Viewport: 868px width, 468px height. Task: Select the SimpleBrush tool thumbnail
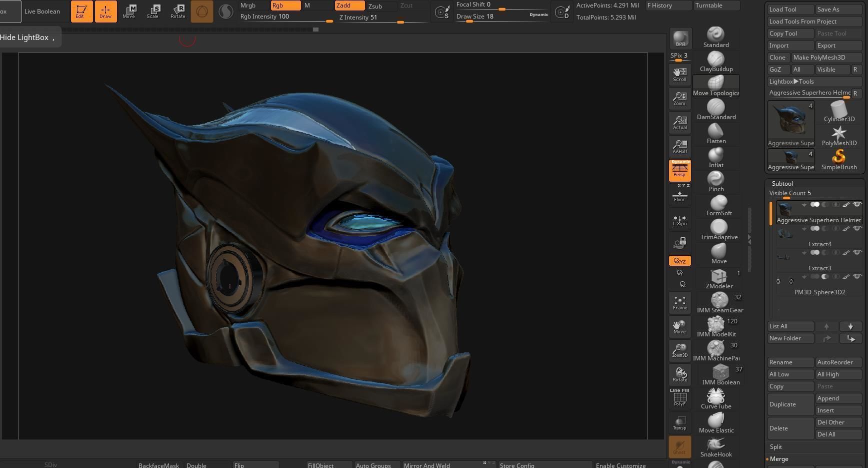click(839, 160)
